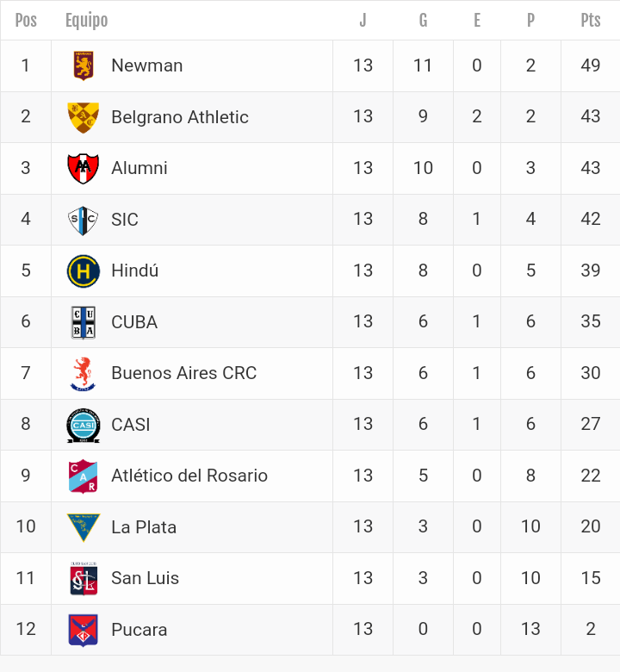The width and height of the screenshot is (620, 672).
Task: Click the Atlético del Rosario crest
Action: (x=84, y=476)
